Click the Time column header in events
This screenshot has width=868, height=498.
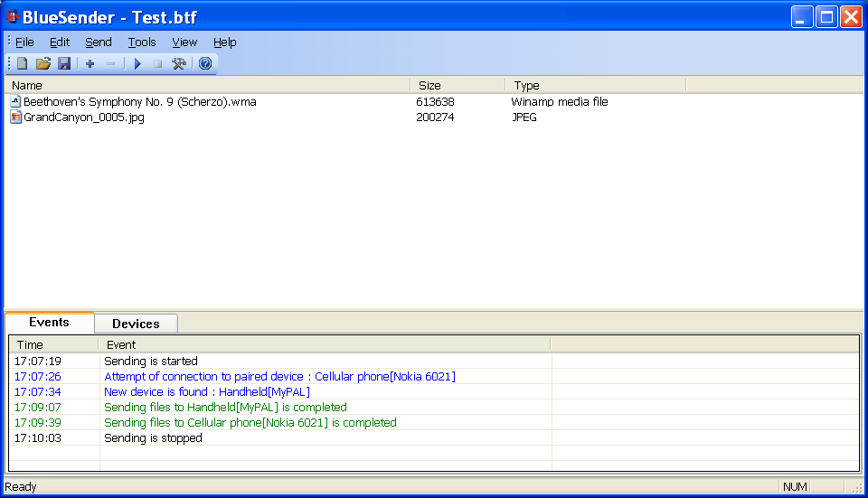click(54, 344)
